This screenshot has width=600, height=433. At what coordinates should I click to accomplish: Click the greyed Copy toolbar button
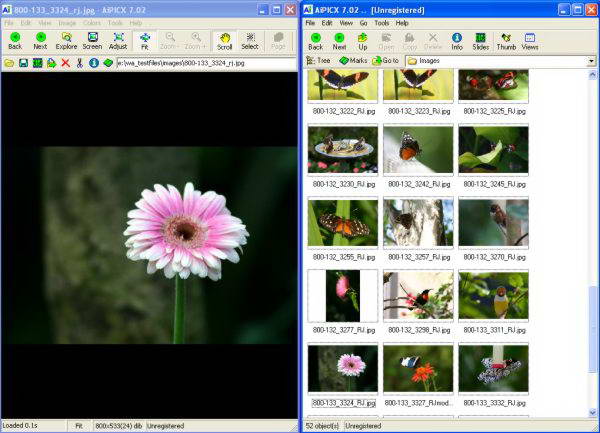pos(409,42)
